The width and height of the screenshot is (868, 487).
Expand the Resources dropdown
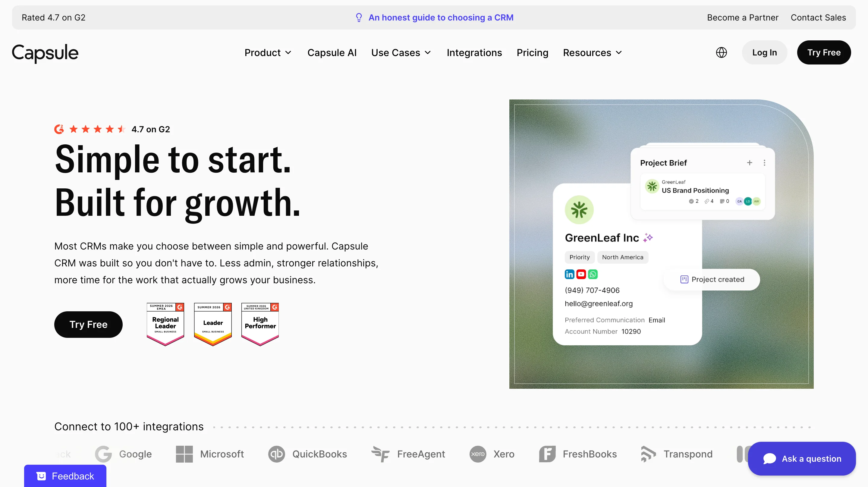click(592, 52)
